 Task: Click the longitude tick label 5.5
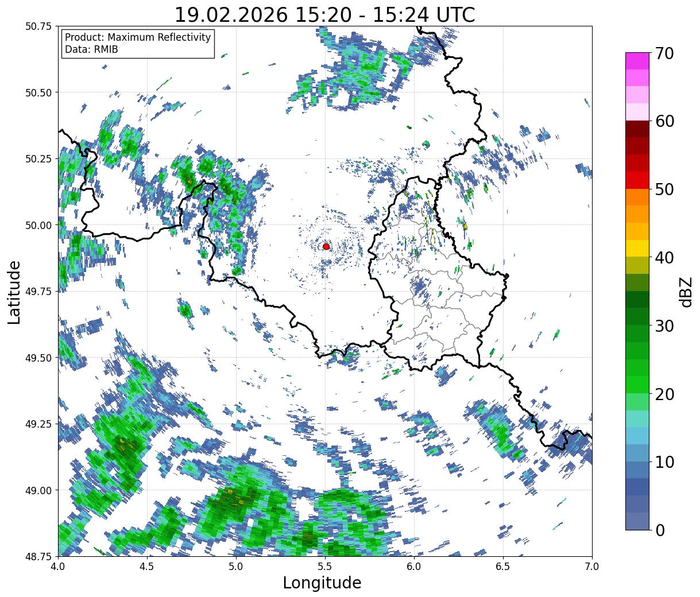[x=325, y=566]
